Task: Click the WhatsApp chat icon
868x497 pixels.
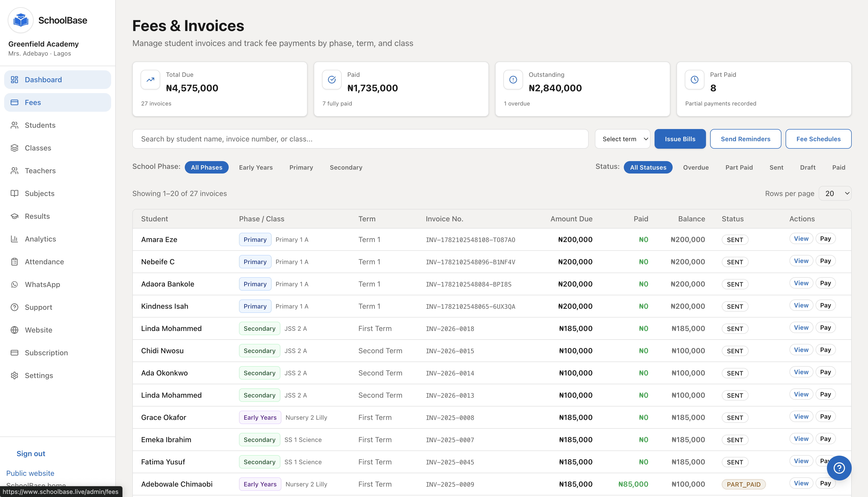Action: pyautogui.click(x=14, y=284)
